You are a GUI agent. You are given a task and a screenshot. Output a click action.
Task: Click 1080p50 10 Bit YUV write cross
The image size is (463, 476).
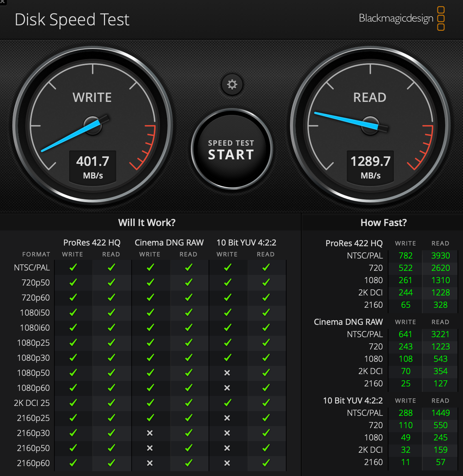point(227,373)
